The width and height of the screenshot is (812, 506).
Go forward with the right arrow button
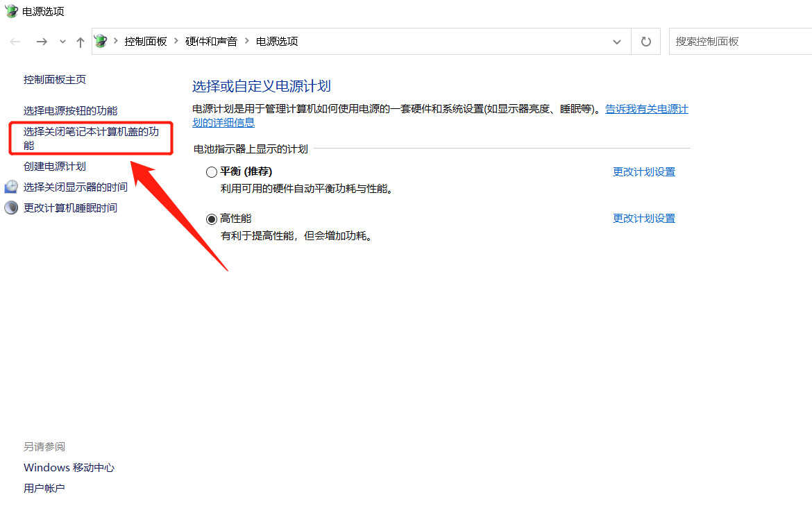[42, 42]
